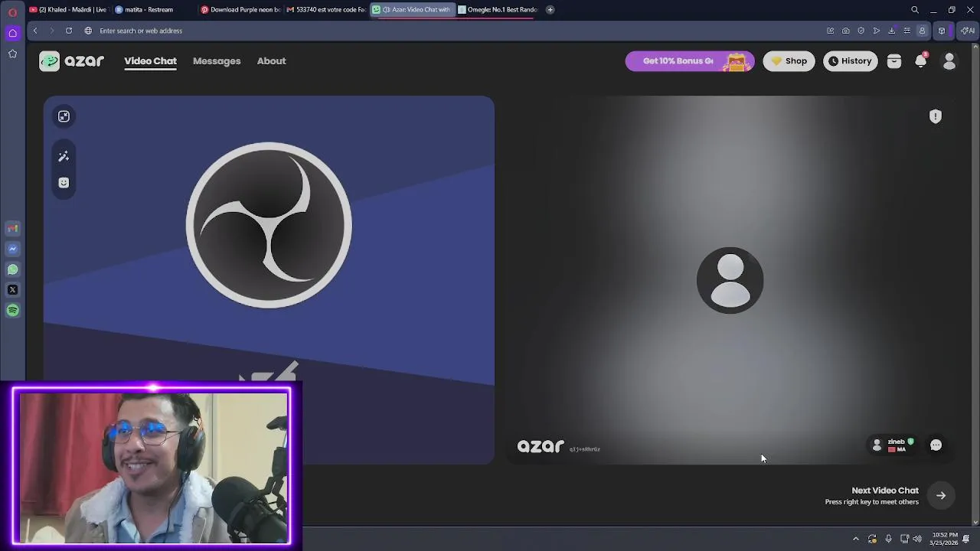Open the History button
The width and height of the screenshot is (980, 551).
click(x=850, y=61)
